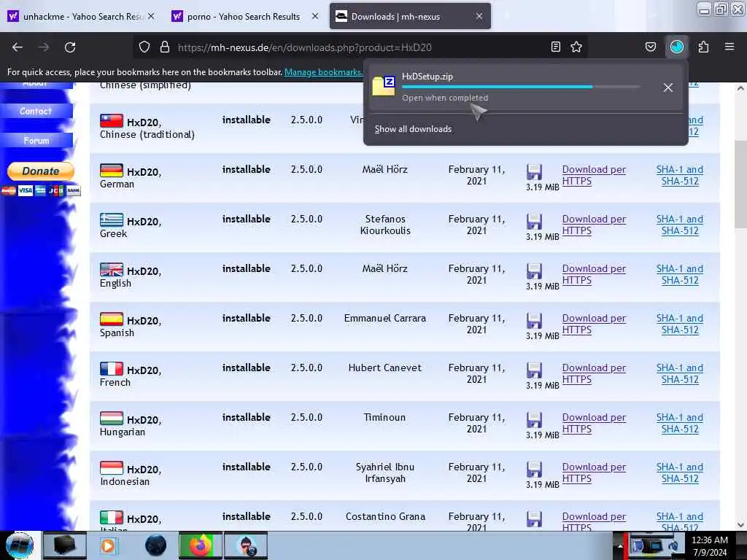
Task: Click the Greek flag icon
Action: (x=112, y=220)
